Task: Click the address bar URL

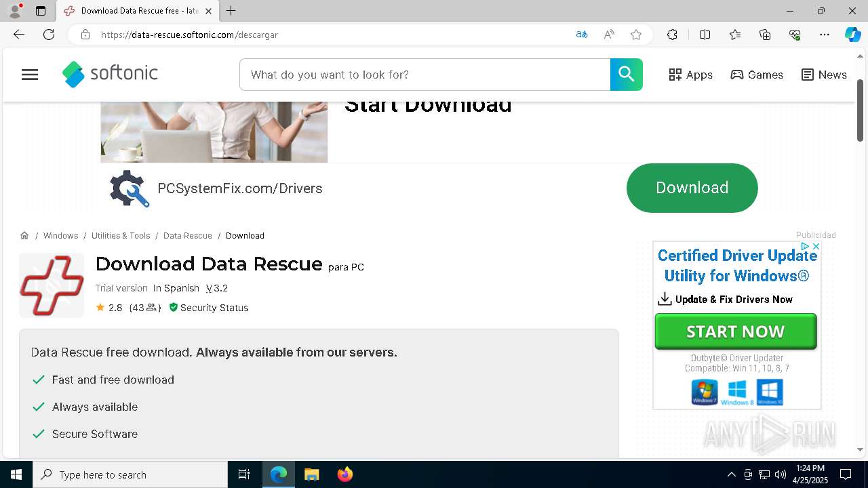Action: [x=189, y=35]
